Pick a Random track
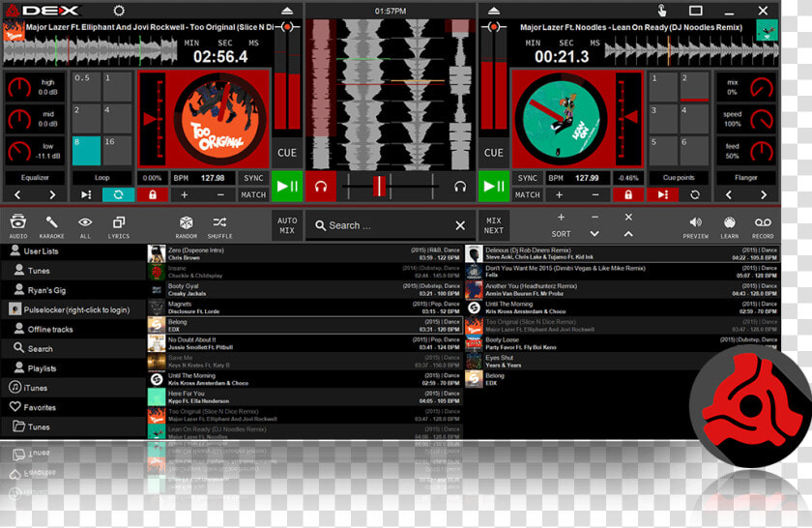The width and height of the screenshot is (812, 528). click(186, 226)
